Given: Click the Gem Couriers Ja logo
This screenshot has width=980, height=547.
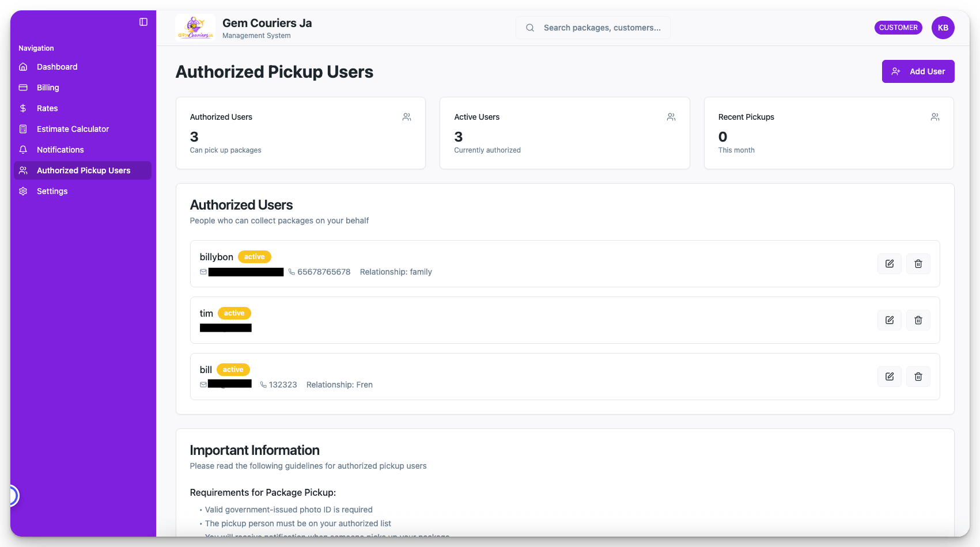Looking at the screenshot, I should (x=195, y=28).
